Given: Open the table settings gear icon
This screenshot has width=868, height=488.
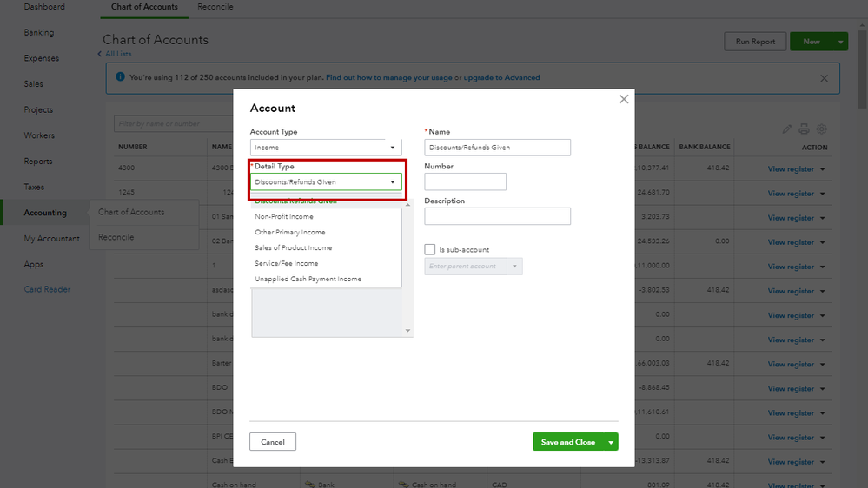Looking at the screenshot, I should pyautogui.click(x=821, y=129).
